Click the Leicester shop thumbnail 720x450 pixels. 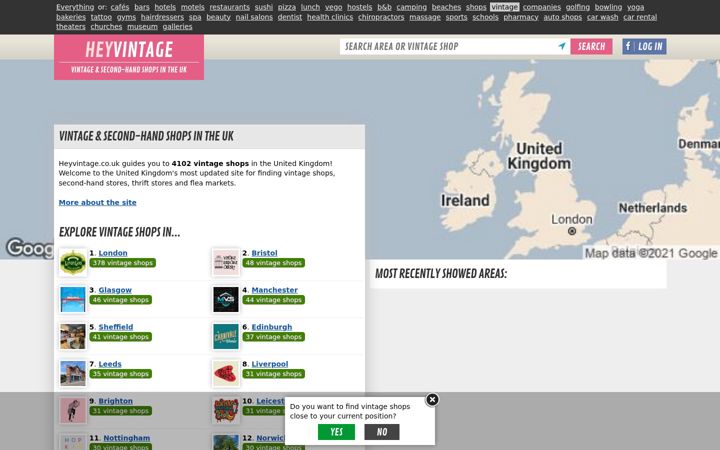(226, 411)
